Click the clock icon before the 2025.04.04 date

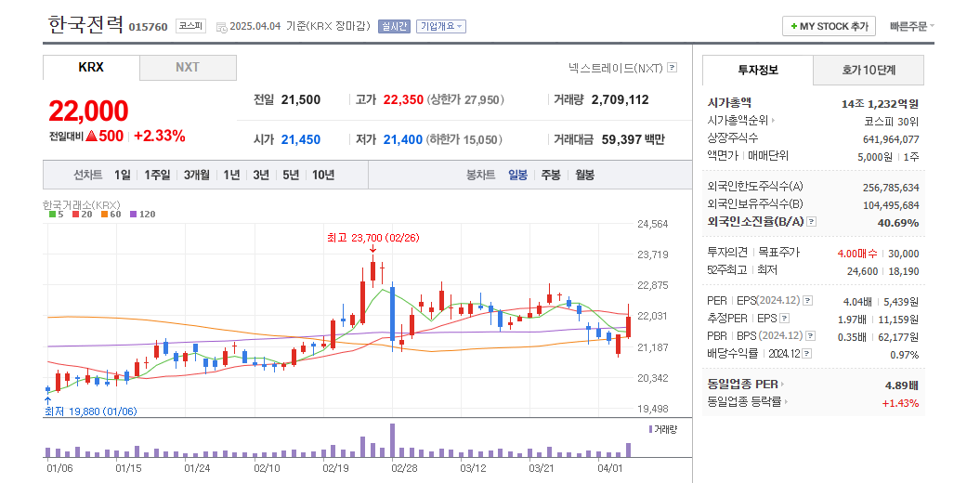tap(222, 27)
